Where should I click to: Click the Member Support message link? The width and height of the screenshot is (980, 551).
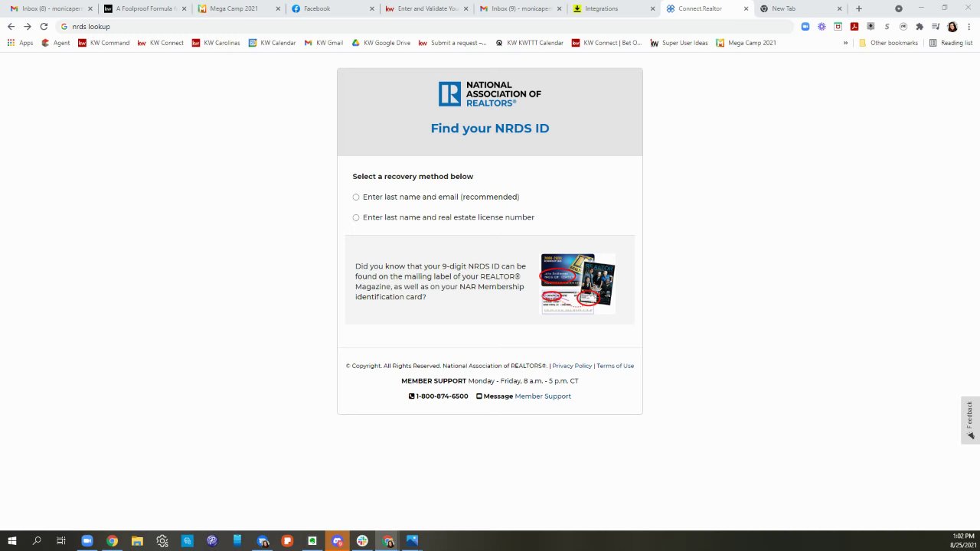543,396
